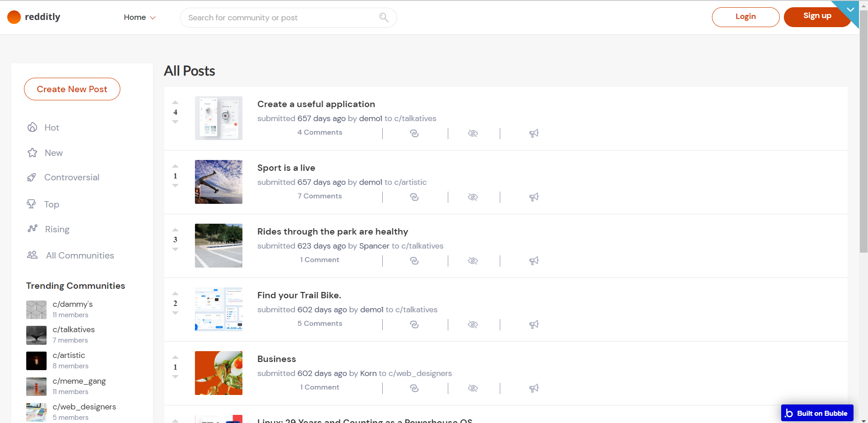
Task: Upvote the Business post arrow
Action: point(175,357)
